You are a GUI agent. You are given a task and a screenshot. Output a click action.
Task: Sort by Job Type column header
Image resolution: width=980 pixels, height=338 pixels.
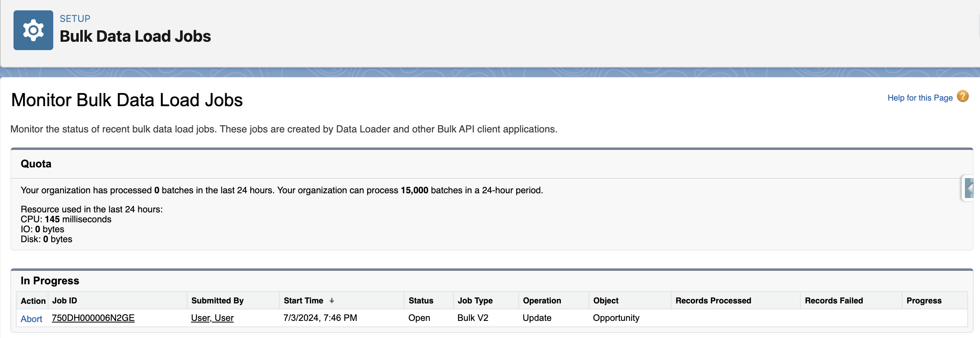475,301
